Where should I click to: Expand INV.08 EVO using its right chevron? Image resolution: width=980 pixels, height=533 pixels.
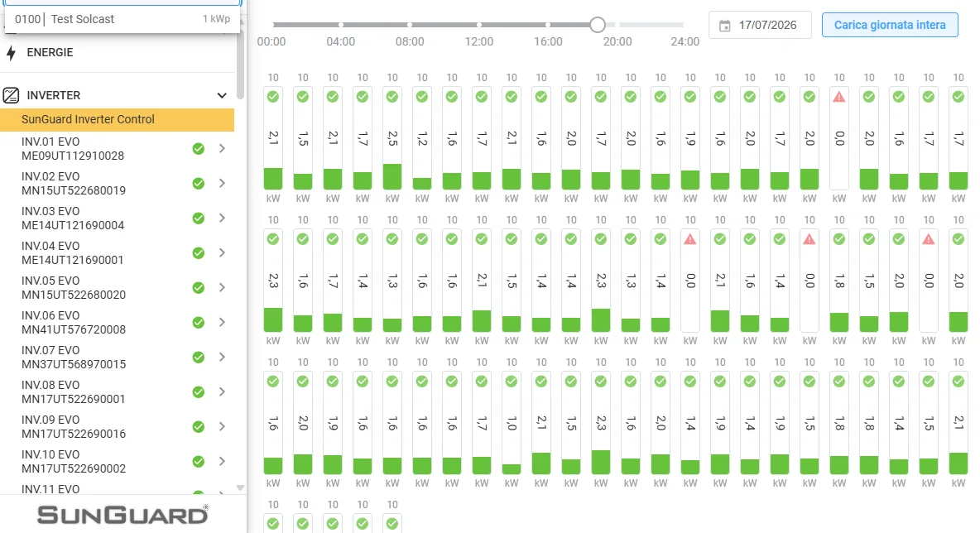pos(222,391)
